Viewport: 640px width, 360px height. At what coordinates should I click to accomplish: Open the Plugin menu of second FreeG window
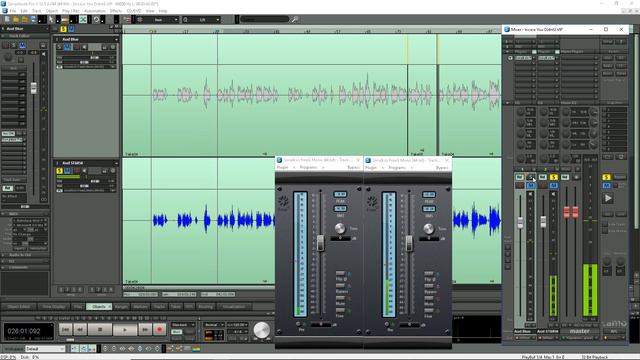371,168
